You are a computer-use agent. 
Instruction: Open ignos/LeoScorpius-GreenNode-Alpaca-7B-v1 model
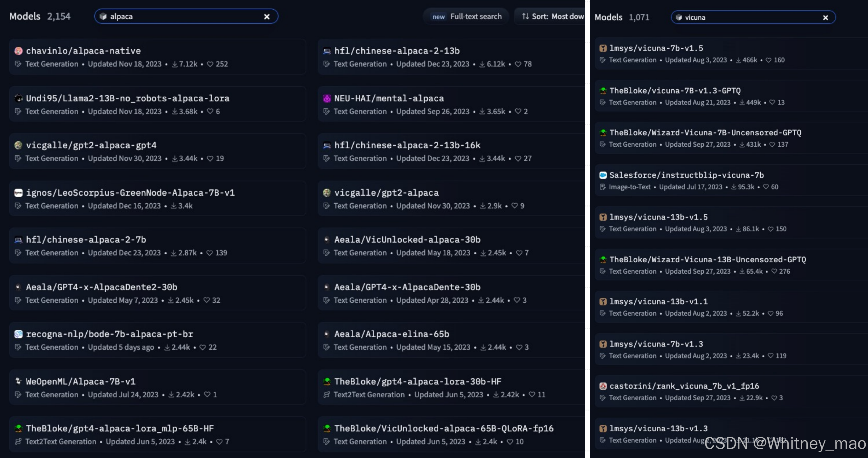click(x=131, y=193)
